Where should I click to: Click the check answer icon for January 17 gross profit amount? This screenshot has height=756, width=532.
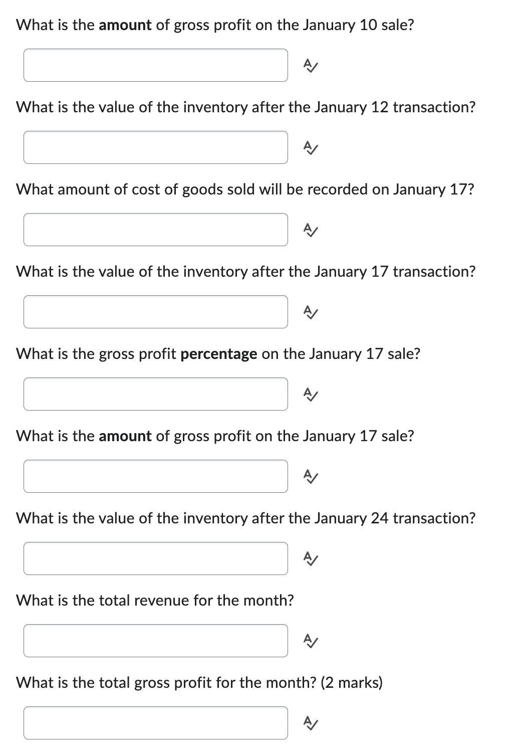pyautogui.click(x=310, y=477)
